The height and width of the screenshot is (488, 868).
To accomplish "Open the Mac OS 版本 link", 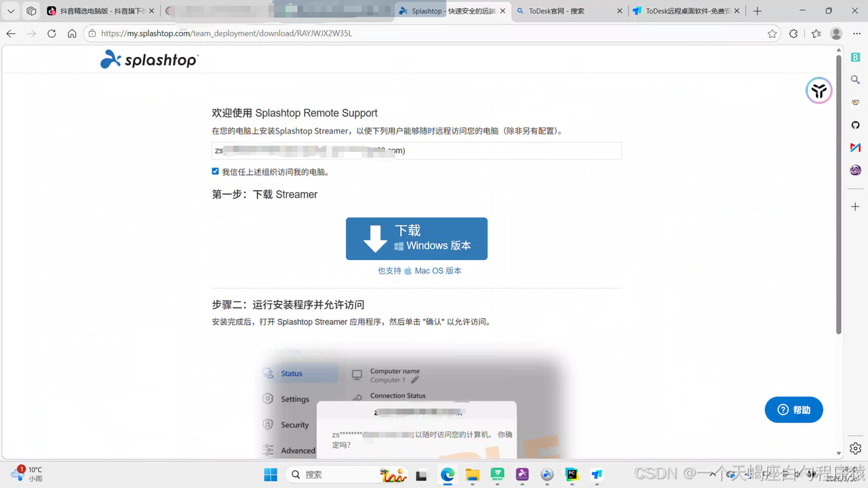I will click(x=437, y=270).
